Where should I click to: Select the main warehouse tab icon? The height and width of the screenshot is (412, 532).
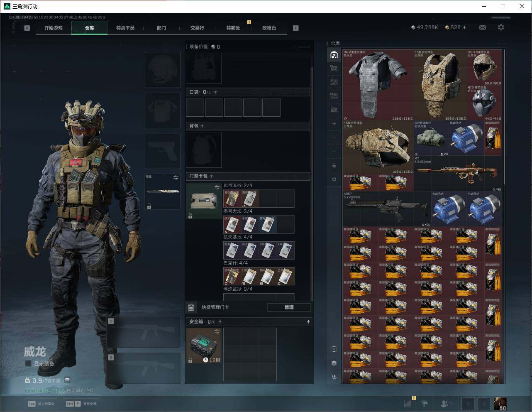coord(334,55)
